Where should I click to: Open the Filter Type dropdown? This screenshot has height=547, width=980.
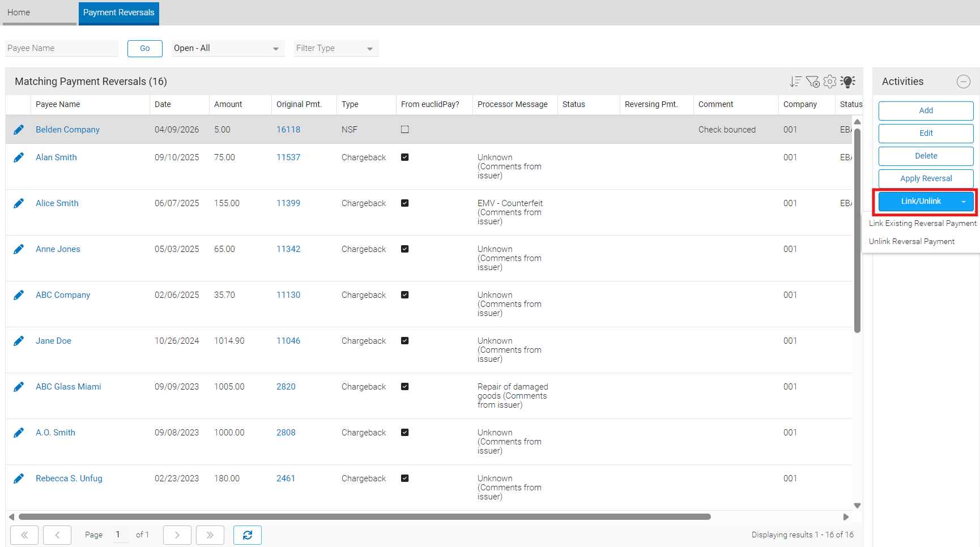click(336, 48)
